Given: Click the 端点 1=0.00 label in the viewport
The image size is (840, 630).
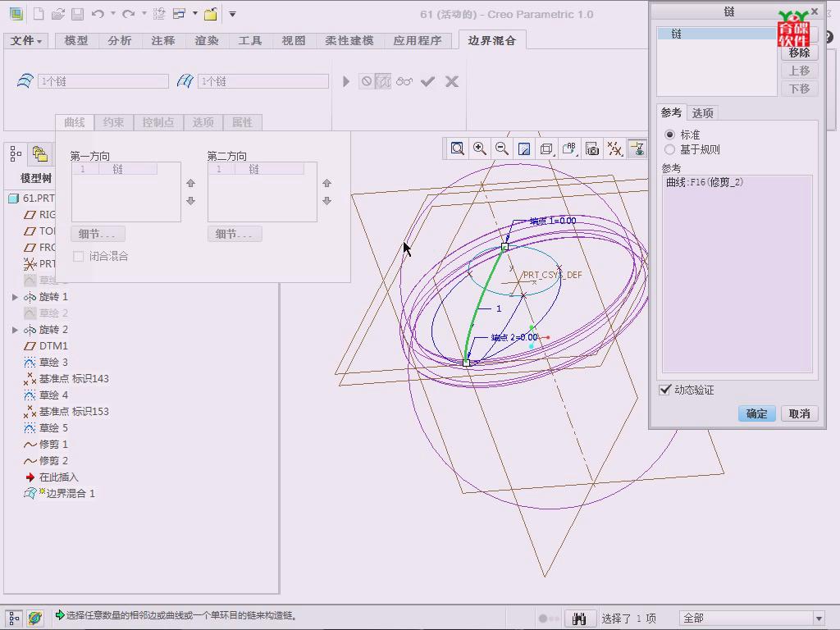Looking at the screenshot, I should point(553,221).
